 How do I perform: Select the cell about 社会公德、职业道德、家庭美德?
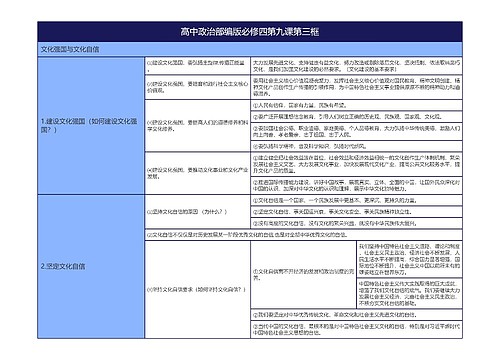356,131
